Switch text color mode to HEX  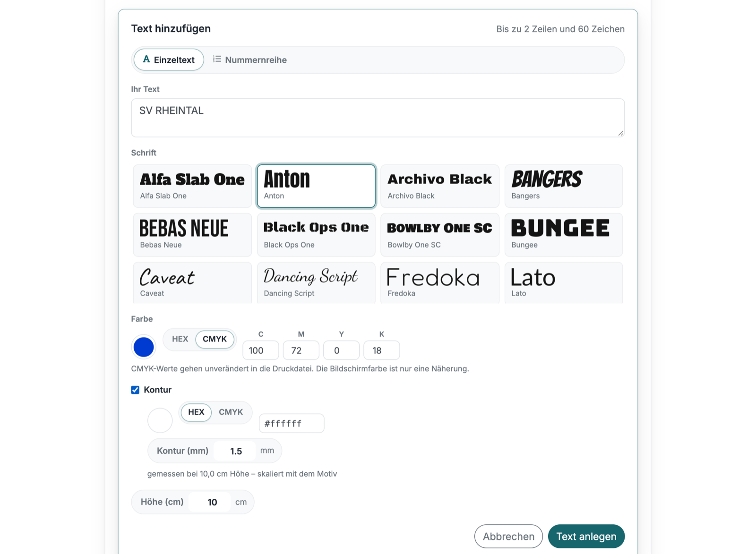tap(180, 339)
